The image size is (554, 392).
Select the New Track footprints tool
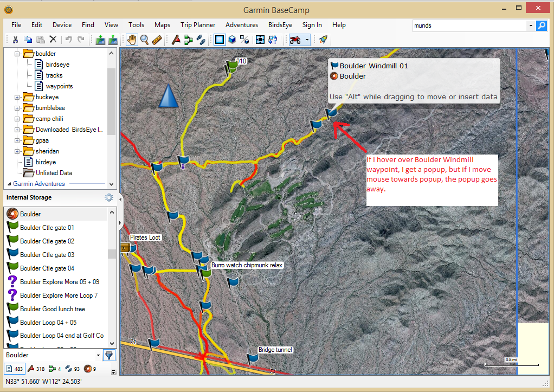point(201,40)
